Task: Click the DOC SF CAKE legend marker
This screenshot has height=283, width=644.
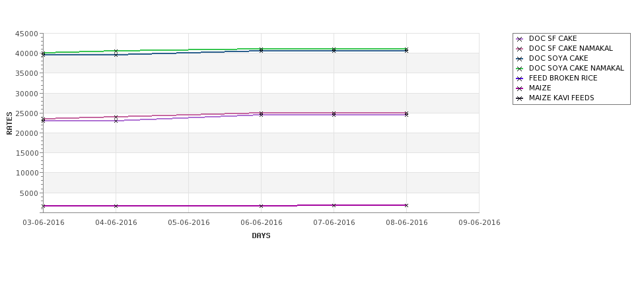Action: point(520,39)
